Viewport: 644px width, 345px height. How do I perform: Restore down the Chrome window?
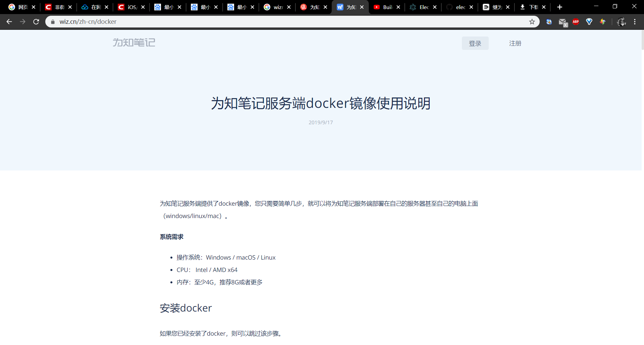[615, 6]
